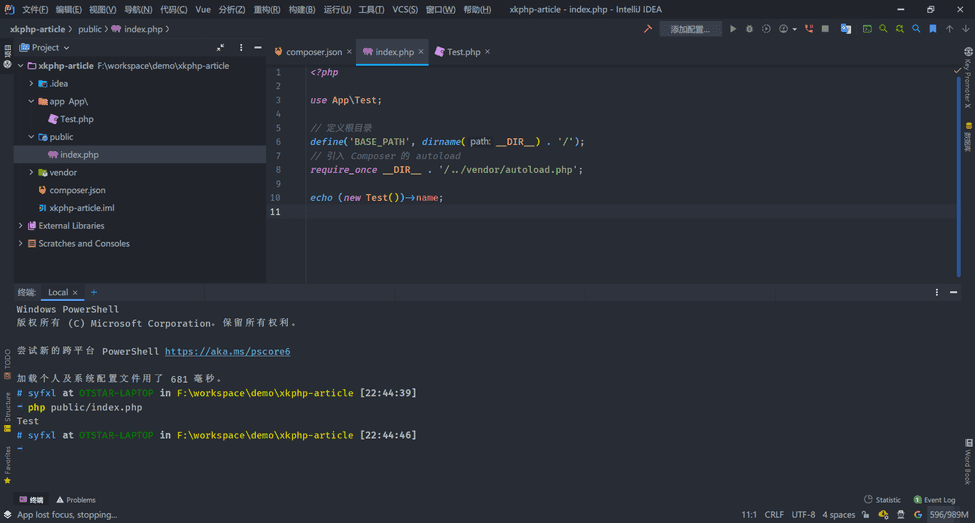Click the Stop square icon
The image size is (975, 523).
click(825, 29)
